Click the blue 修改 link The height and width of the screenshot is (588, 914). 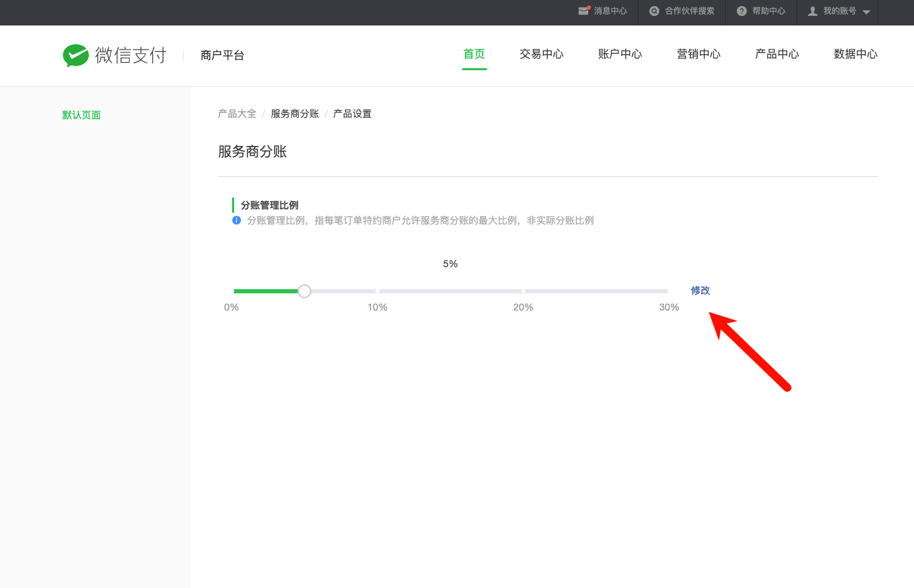700,291
